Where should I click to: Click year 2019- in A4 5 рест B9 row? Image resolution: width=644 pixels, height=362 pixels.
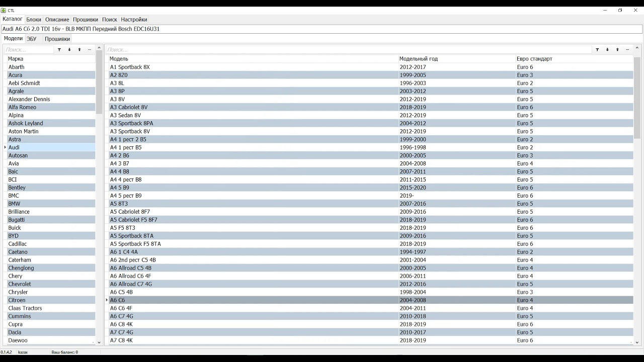407,196
